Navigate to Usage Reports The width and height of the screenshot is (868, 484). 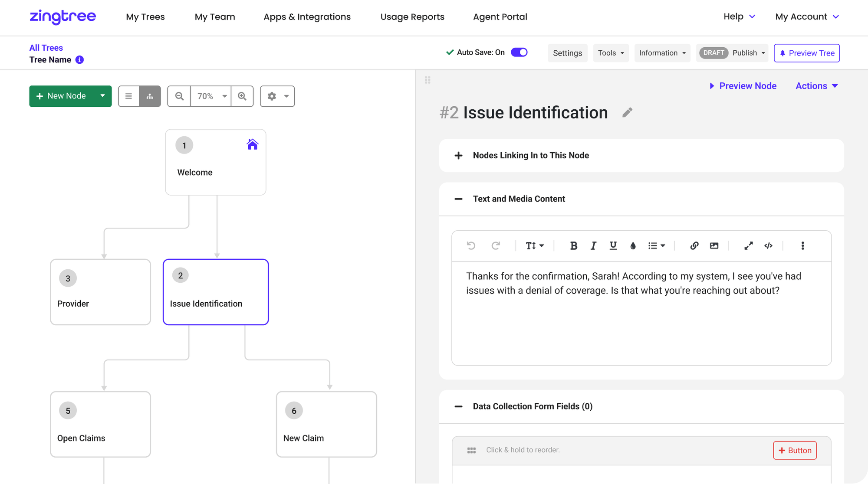pos(412,16)
